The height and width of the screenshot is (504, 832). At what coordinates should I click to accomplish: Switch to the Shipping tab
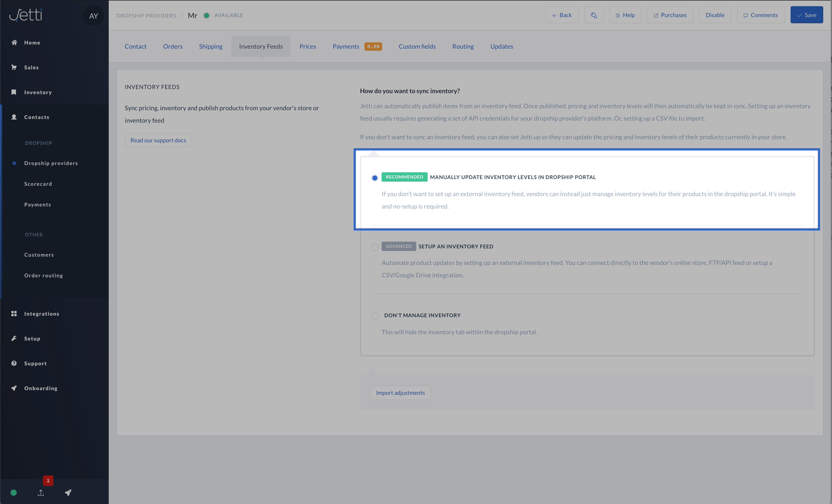(210, 47)
